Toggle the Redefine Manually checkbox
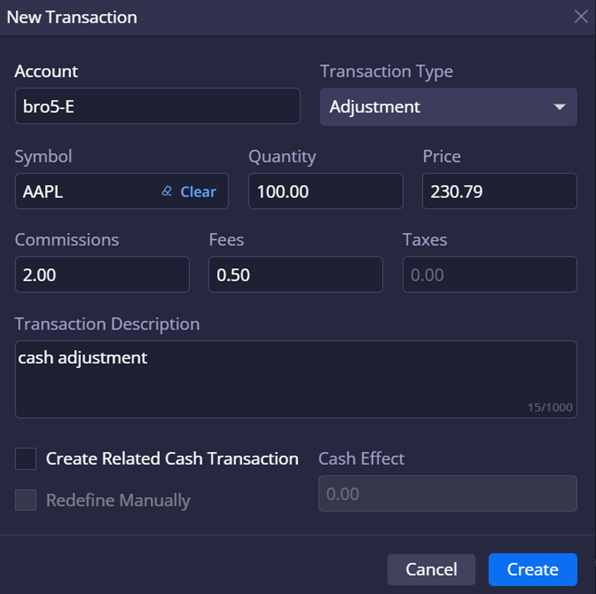Image resolution: width=596 pixels, height=594 pixels. [x=25, y=500]
